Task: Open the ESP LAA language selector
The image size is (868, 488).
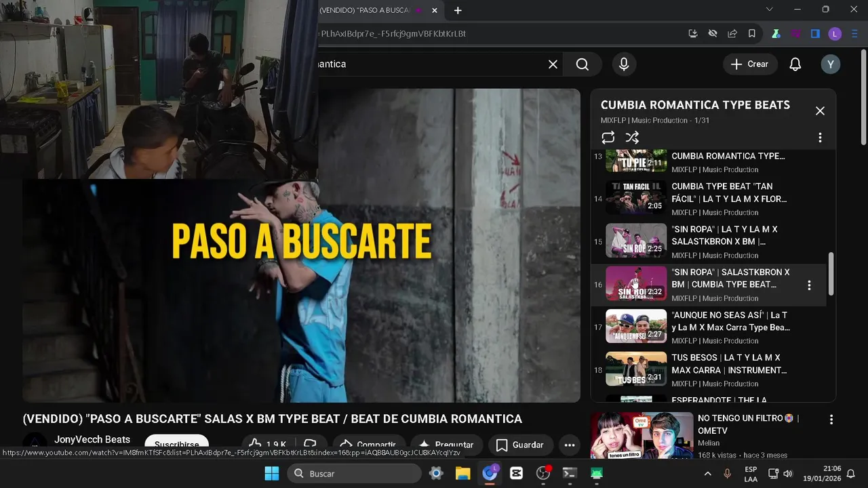Action: pos(751,474)
